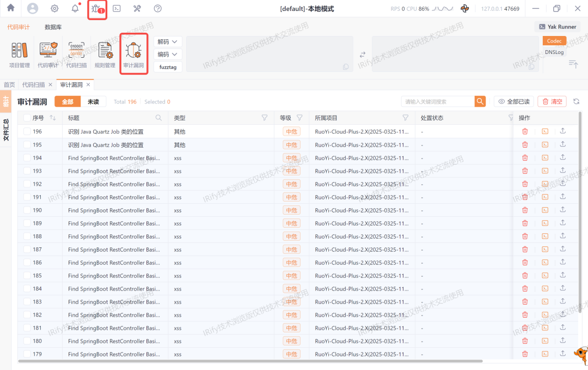Check the checkbox for row 193
This screenshot has width=588, height=370.
click(x=27, y=171)
